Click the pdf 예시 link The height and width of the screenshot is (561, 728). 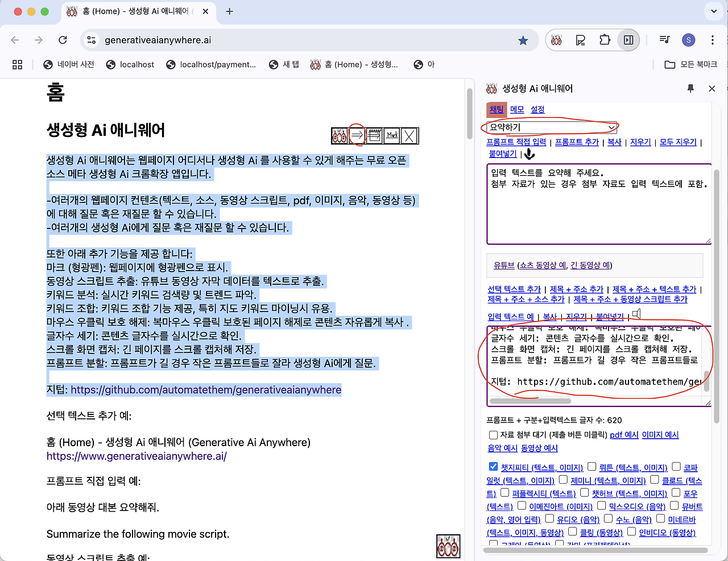pyautogui.click(x=624, y=435)
